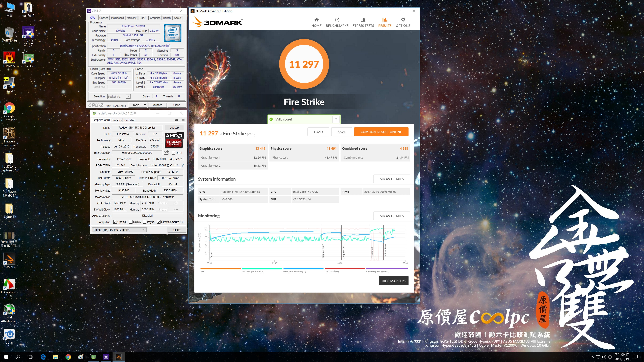Switch to Memory tab in CPU-Z
The width and height of the screenshot is (644, 362).
[131, 18]
